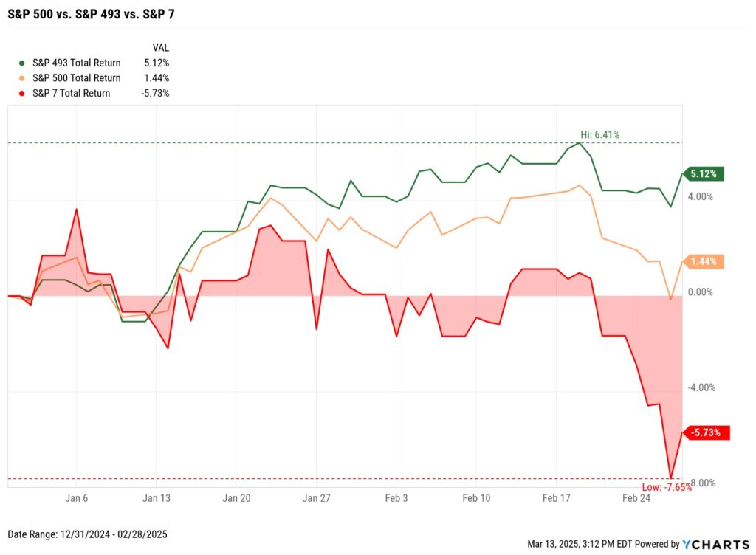Click the 4.00% y-axis label
The width and height of the screenshot is (756, 555).
pyautogui.click(x=700, y=196)
